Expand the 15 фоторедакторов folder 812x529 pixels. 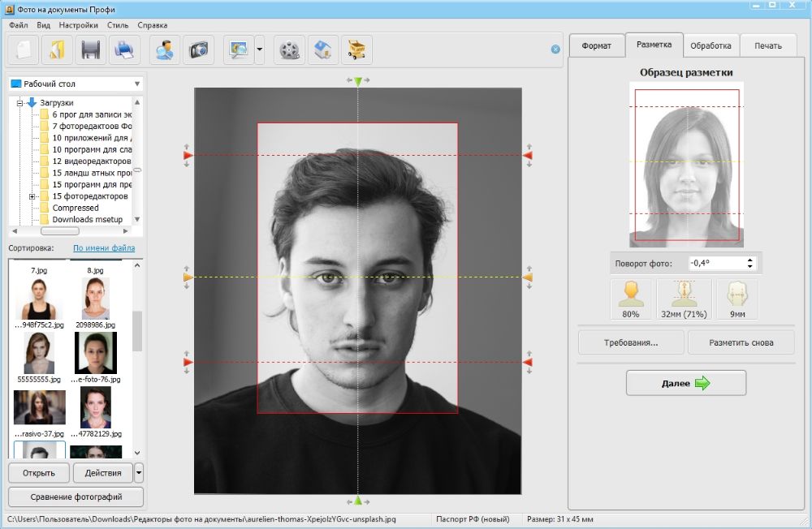(32, 196)
